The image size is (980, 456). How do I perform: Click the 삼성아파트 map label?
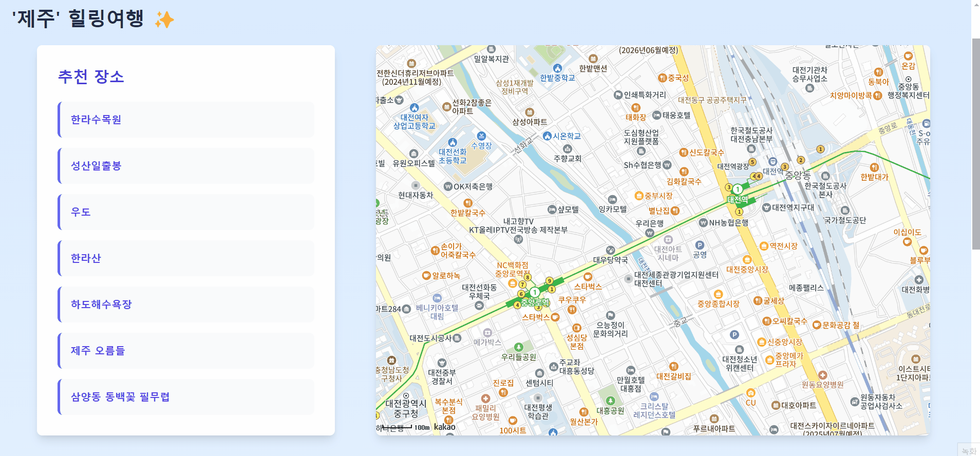click(x=530, y=122)
